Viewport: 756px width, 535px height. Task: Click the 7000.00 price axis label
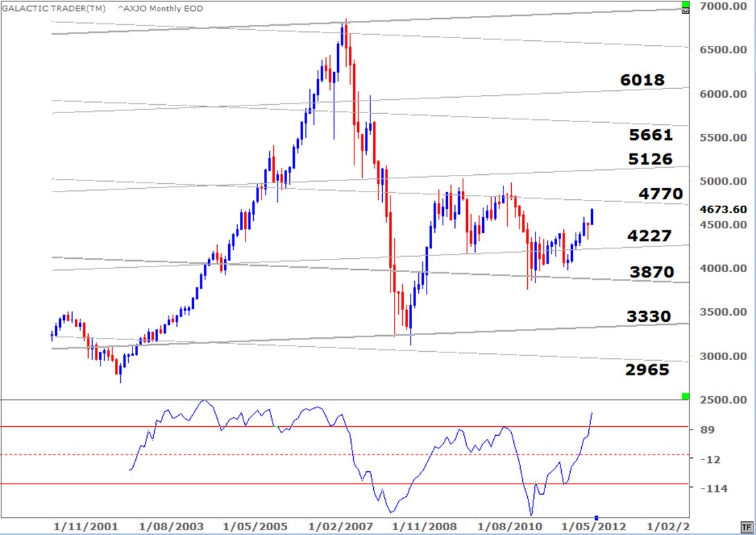coord(723,6)
